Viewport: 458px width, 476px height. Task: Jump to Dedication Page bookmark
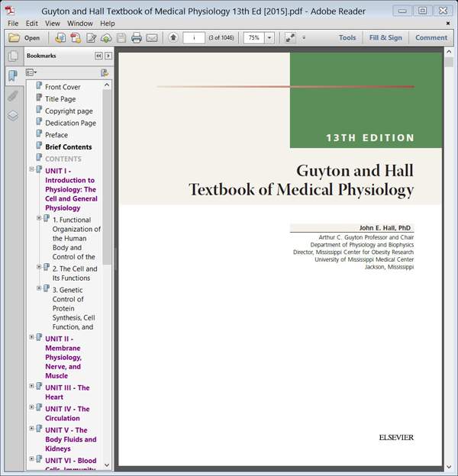(70, 123)
